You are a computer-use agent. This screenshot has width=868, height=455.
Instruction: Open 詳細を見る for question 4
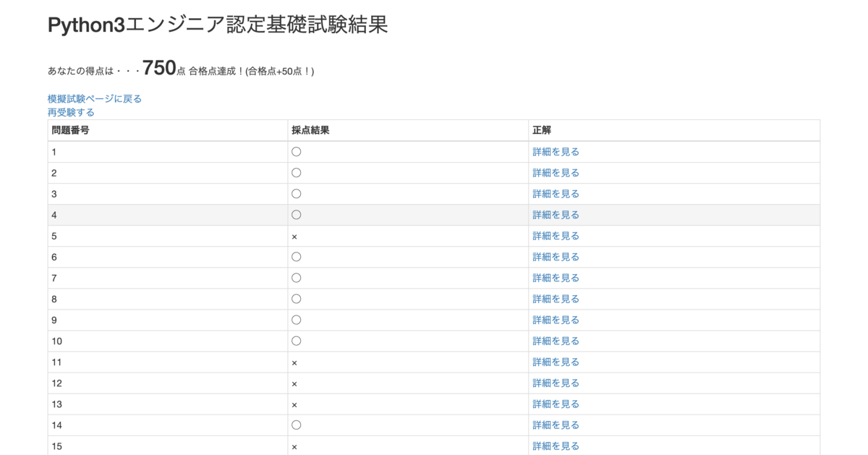point(556,215)
